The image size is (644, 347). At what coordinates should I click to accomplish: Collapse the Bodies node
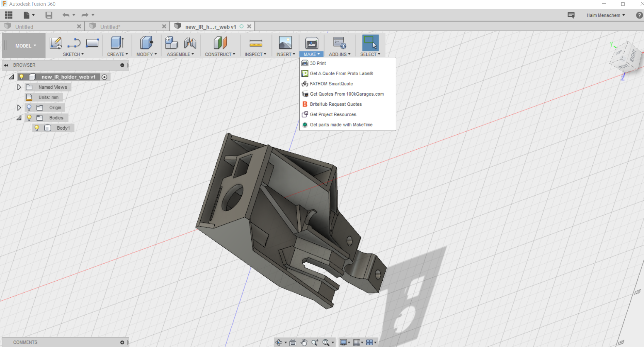tap(19, 118)
